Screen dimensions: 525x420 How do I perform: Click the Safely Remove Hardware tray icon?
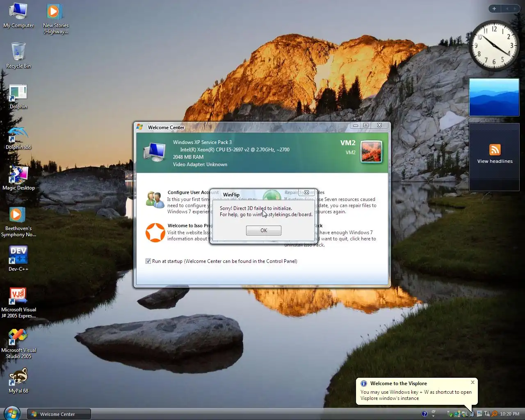450,414
